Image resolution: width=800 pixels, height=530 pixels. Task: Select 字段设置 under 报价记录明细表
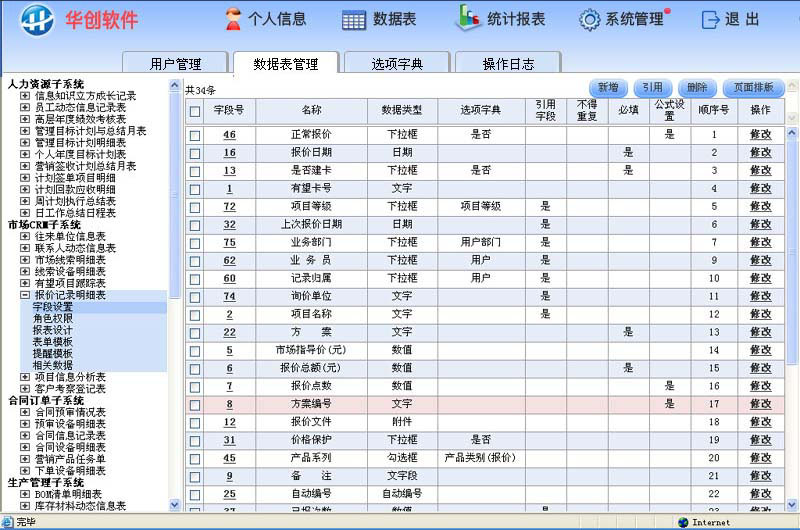(x=53, y=307)
